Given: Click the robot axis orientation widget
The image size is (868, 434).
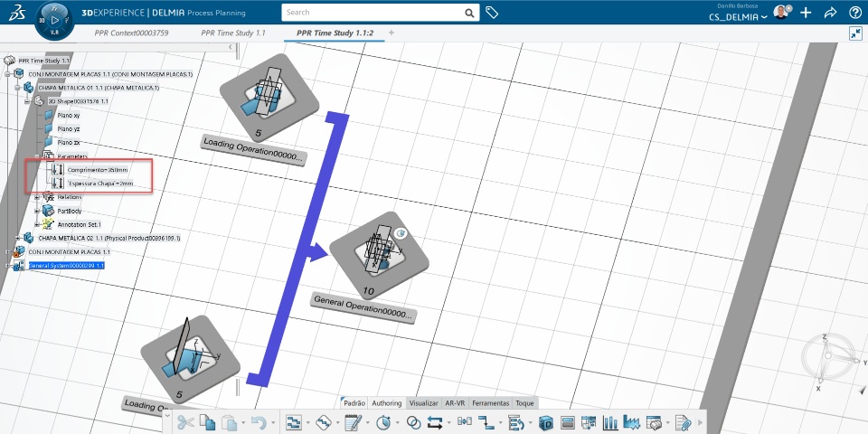Looking at the screenshot, I should (x=832, y=361).
